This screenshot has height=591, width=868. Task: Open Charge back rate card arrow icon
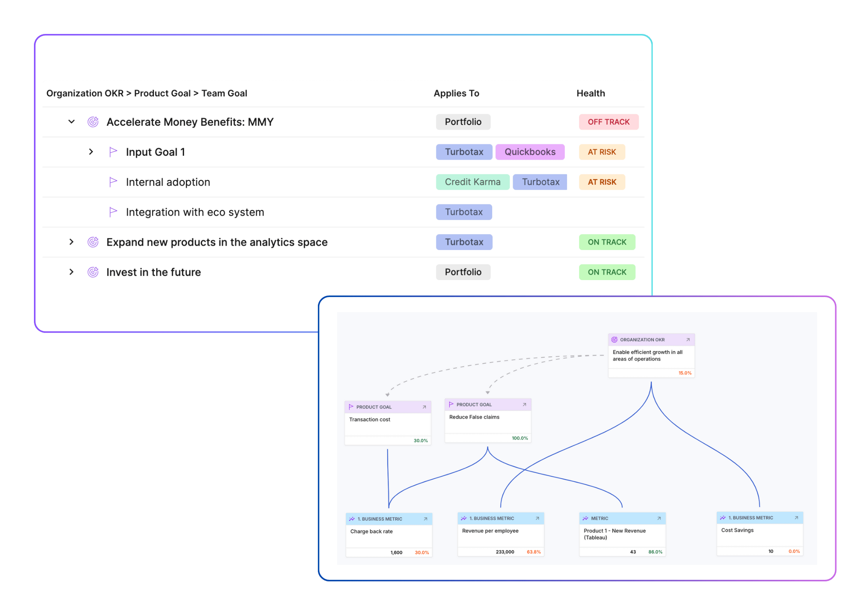click(x=426, y=519)
